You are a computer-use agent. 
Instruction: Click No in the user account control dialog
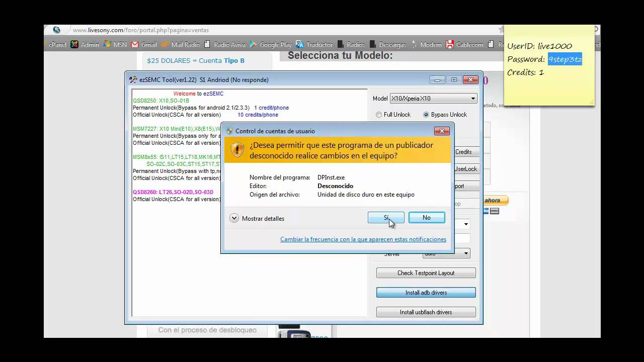[x=427, y=218]
